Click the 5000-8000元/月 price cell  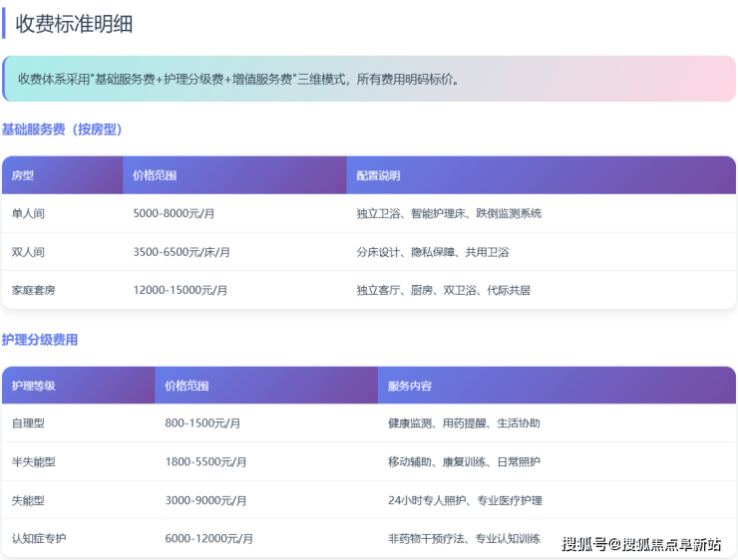[x=175, y=213]
